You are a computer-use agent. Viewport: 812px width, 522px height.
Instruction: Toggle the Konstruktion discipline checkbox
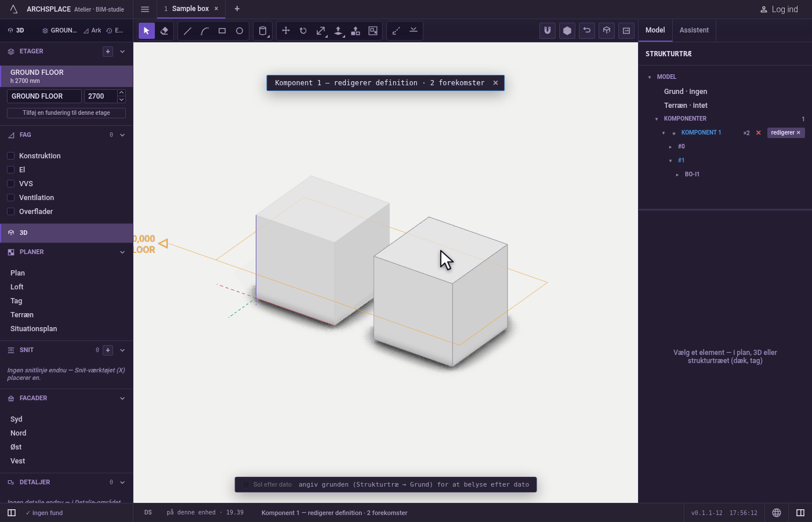10,156
